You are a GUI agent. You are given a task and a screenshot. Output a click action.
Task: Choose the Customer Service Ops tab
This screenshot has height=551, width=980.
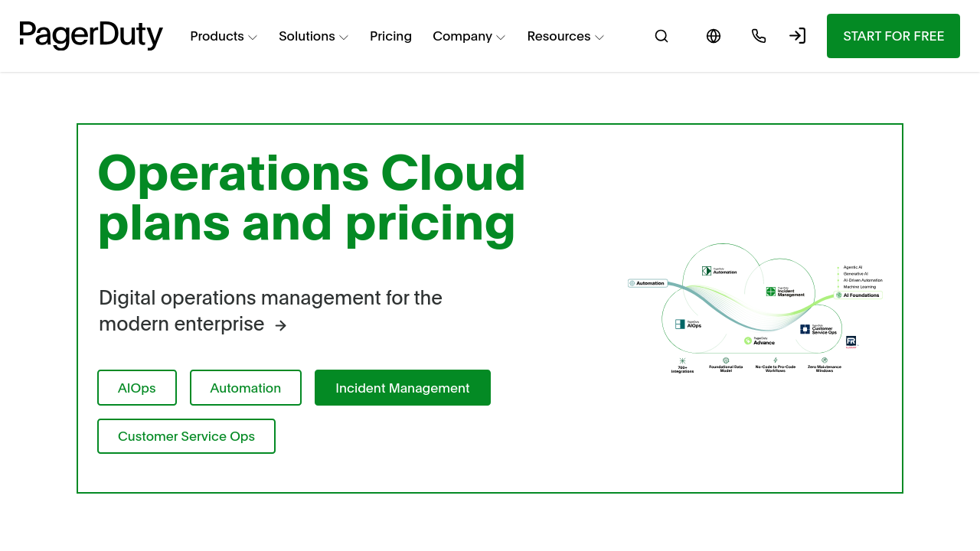[x=186, y=436]
